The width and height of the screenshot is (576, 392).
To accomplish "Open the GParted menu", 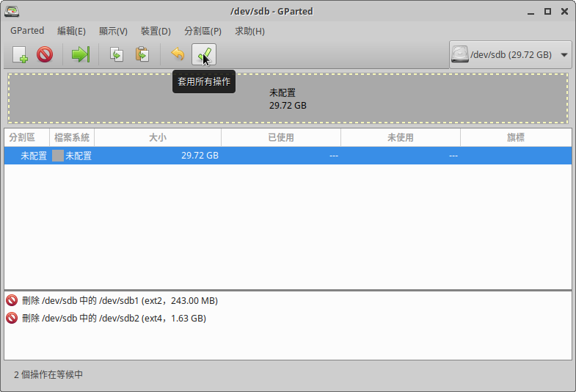I will (27, 31).
